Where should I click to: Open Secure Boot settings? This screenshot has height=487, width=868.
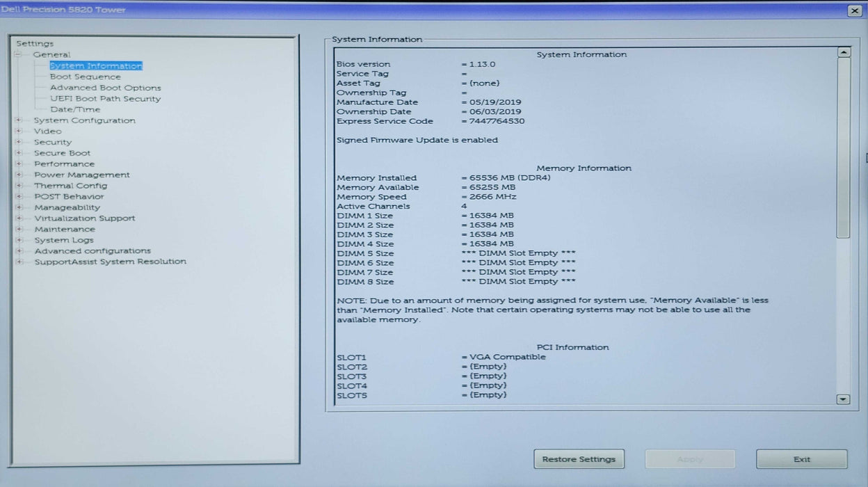pos(62,153)
